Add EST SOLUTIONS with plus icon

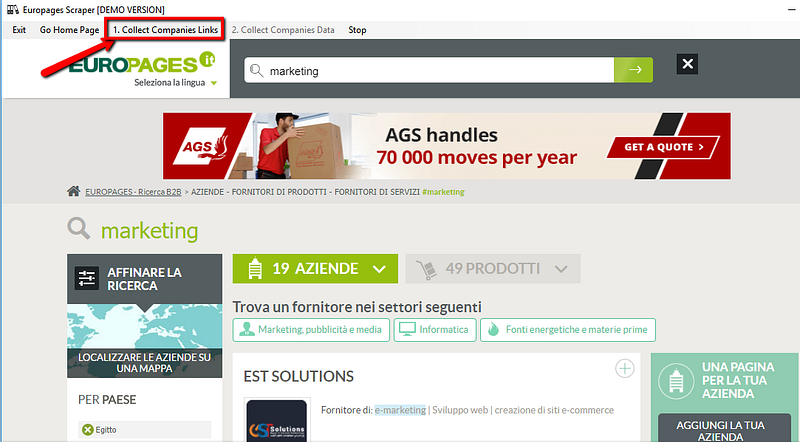pos(624,369)
